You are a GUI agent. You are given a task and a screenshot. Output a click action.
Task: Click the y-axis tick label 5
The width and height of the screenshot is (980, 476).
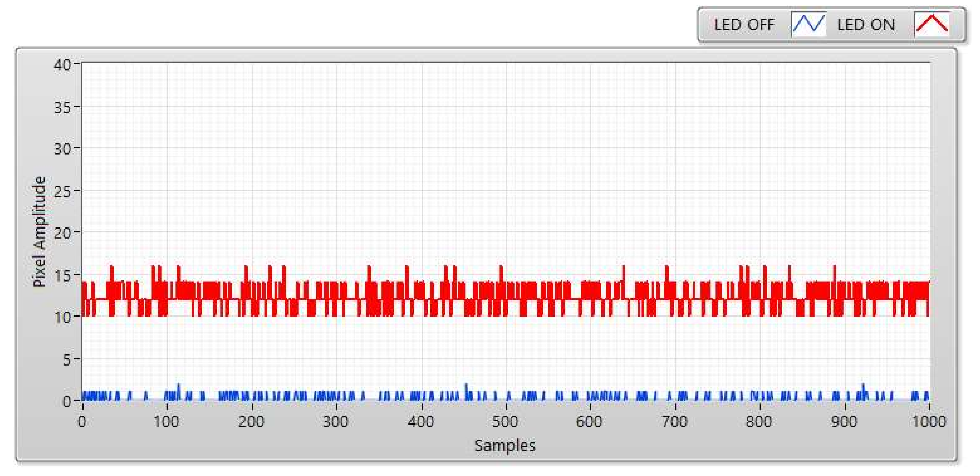pyautogui.click(x=66, y=360)
